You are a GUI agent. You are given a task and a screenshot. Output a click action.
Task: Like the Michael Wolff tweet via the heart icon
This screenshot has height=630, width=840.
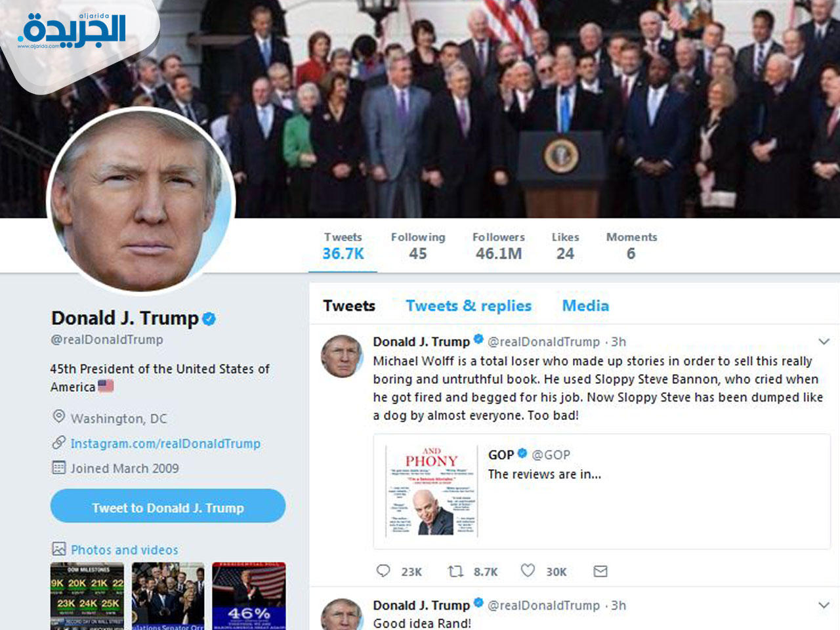click(x=528, y=571)
